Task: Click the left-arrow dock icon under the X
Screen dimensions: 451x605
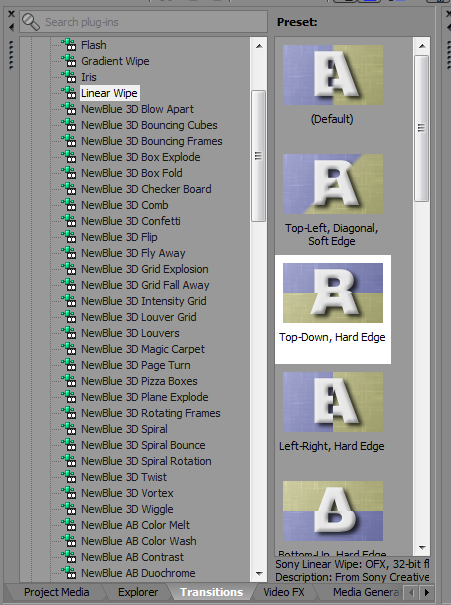Action: (11, 27)
